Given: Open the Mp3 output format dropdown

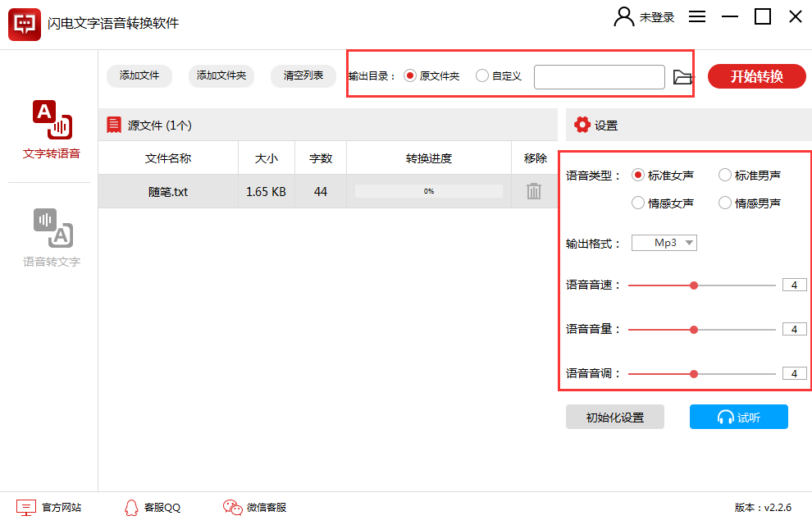Looking at the screenshot, I should (x=664, y=242).
